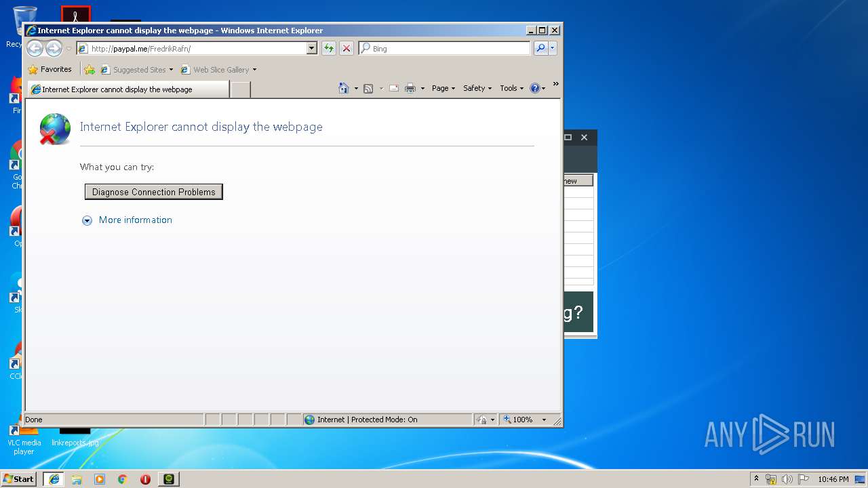This screenshot has height=488, width=868.
Task: Expand the address bar URL dropdown
Action: point(312,48)
